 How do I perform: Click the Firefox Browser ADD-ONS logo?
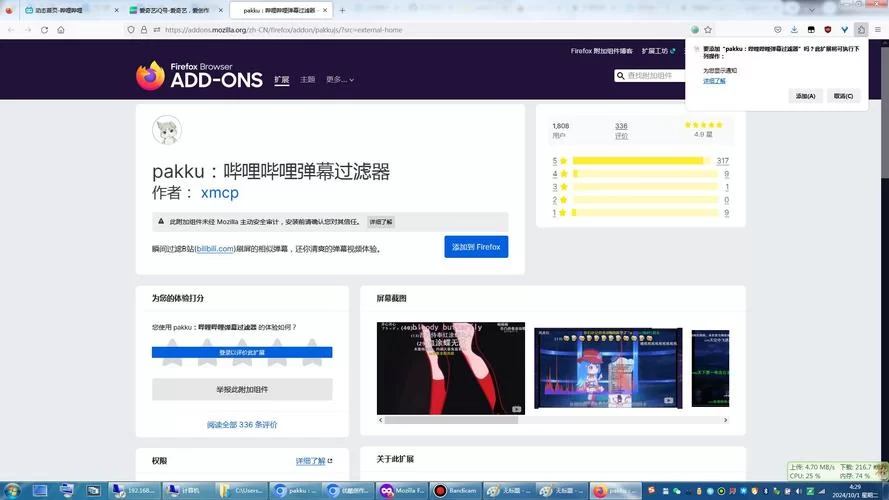[x=199, y=75]
